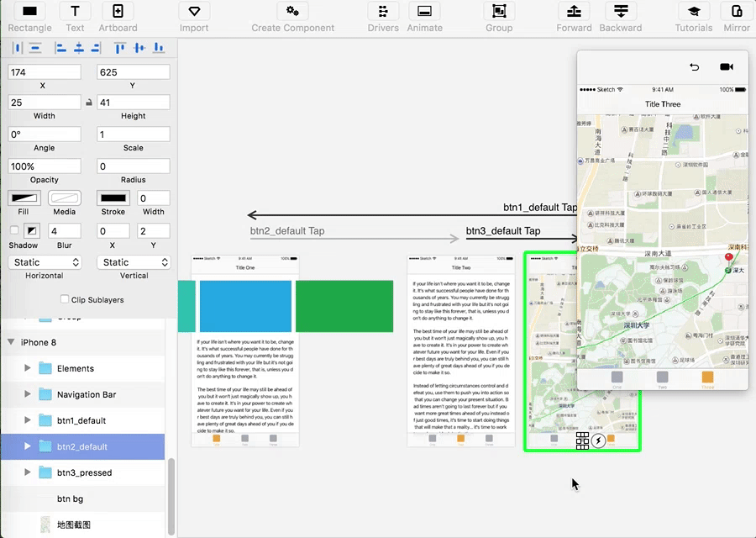Click align left edges icon

[x=60, y=48]
